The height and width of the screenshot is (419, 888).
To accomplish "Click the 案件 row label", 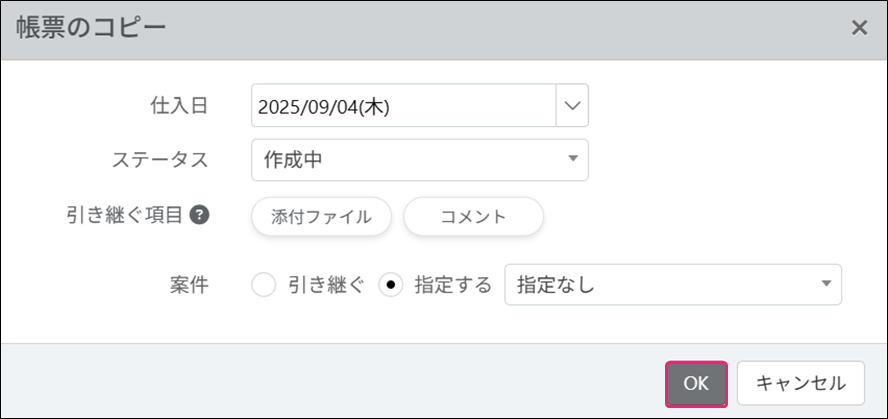I will tap(188, 285).
